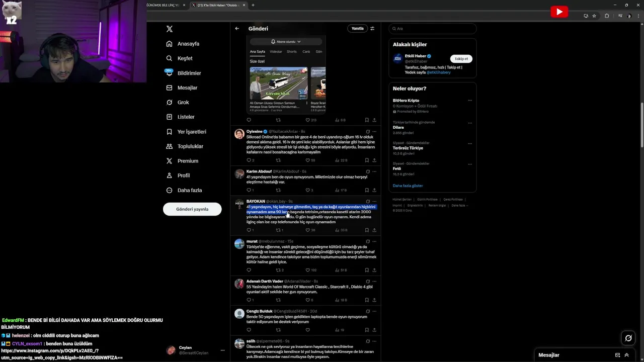Screen dimensions: 644x362
Task: Open more options for Terörsüz Türkiye trend
Action: coord(470,143)
